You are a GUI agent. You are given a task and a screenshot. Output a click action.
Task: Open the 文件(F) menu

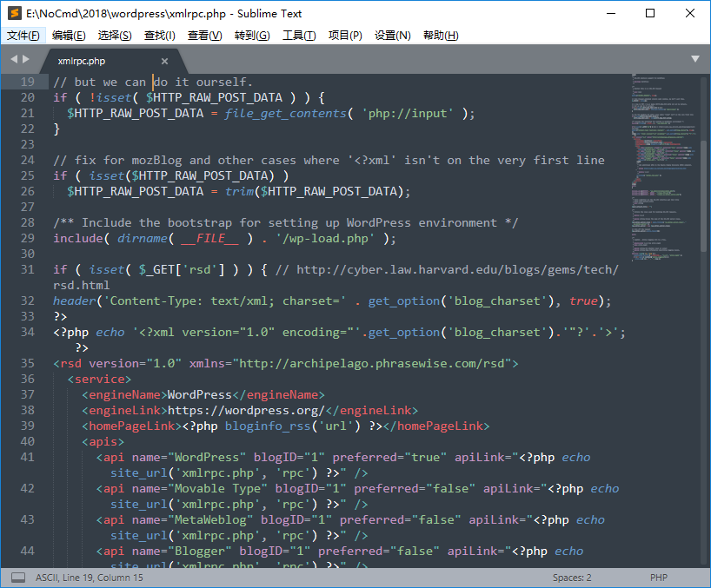coord(23,36)
